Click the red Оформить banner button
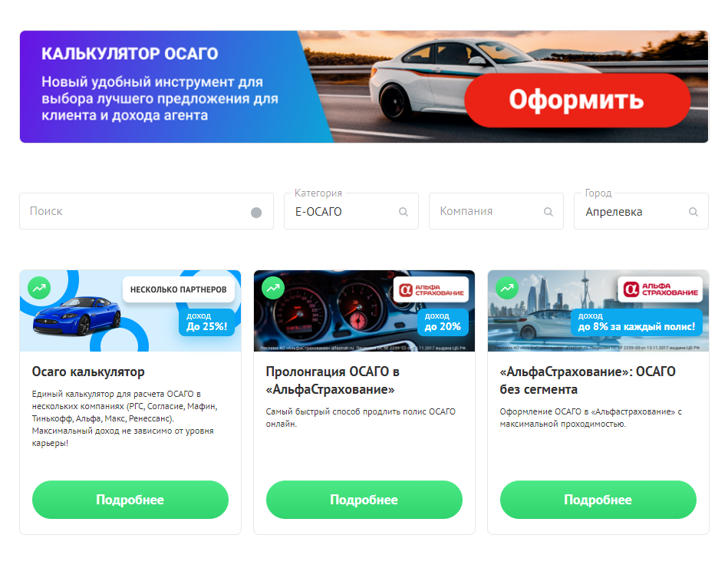Viewport: 728px width, 588px height. (577, 101)
